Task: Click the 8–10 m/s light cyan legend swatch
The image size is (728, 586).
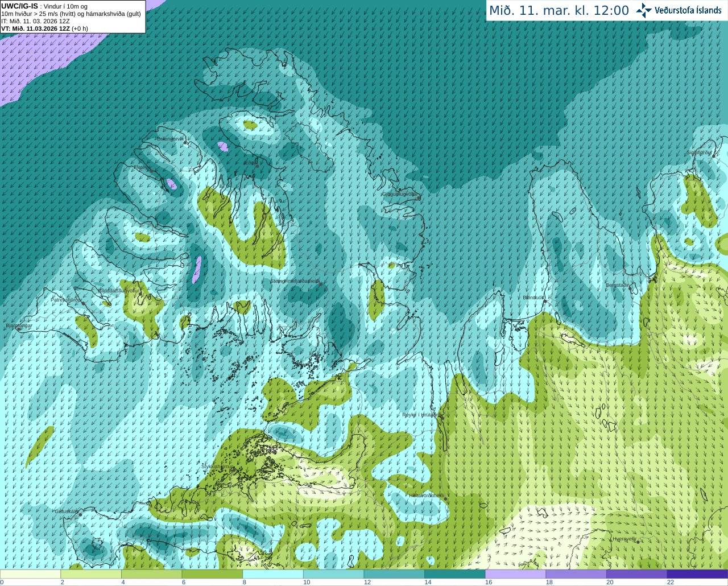Action: click(273, 574)
